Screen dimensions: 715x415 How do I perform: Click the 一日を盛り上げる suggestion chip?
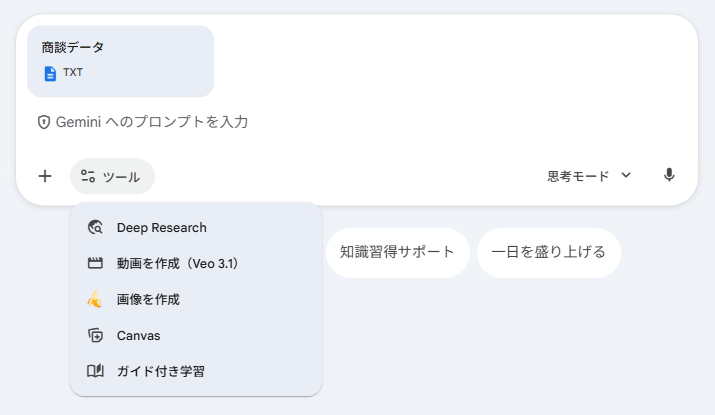click(x=549, y=253)
